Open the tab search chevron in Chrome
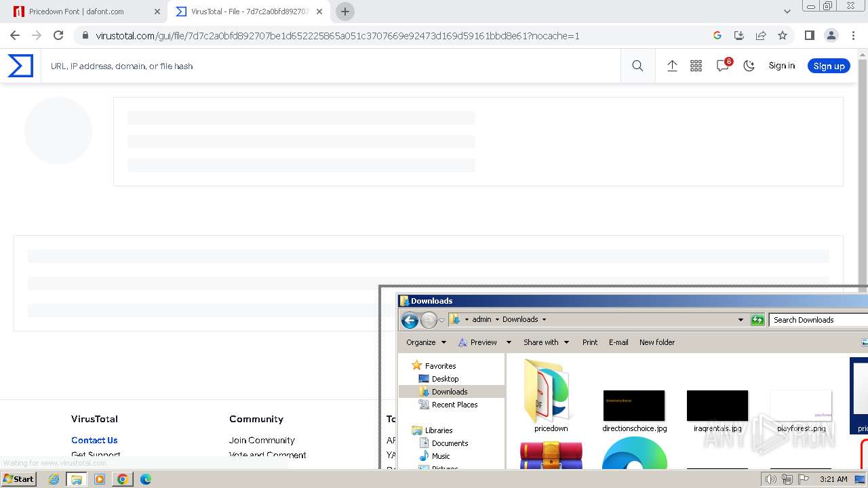The image size is (868, 488). point(787,12)
